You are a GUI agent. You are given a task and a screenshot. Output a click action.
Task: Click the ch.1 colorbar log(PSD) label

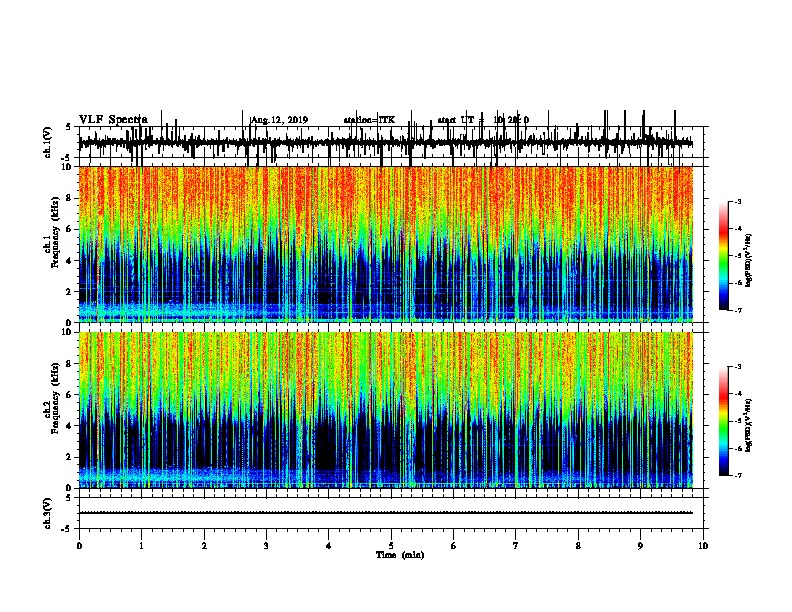749,260
